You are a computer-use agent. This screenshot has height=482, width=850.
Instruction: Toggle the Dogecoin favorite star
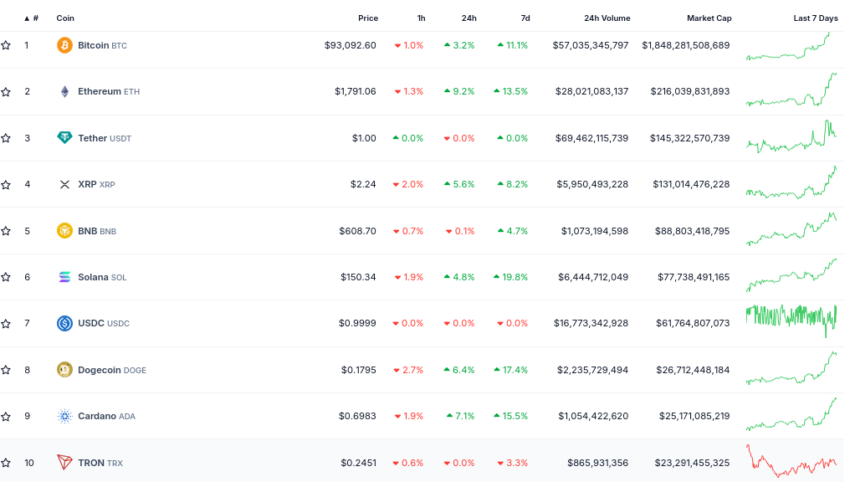(x=6, y=370)
